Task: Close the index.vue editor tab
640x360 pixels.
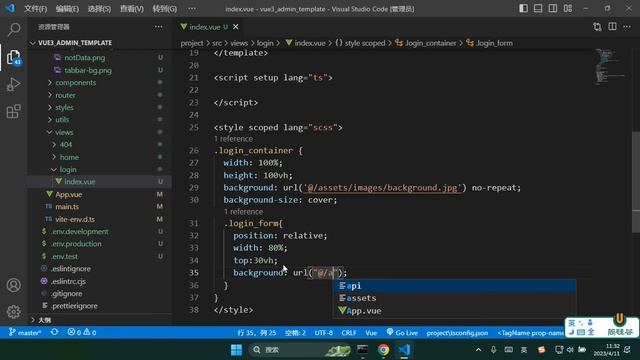Action: tap(236, 27)
